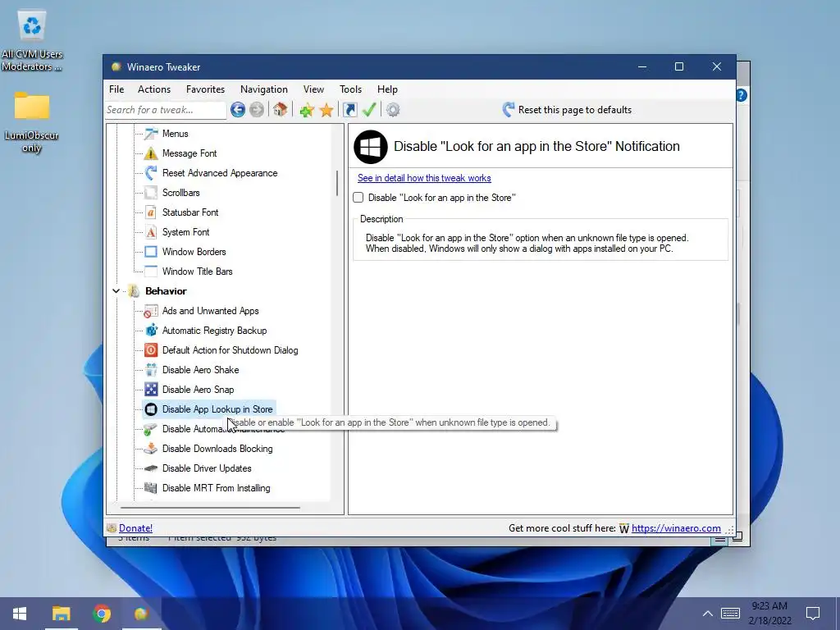Select the Disable Aero Snap tree item

[x=198, y=390]
